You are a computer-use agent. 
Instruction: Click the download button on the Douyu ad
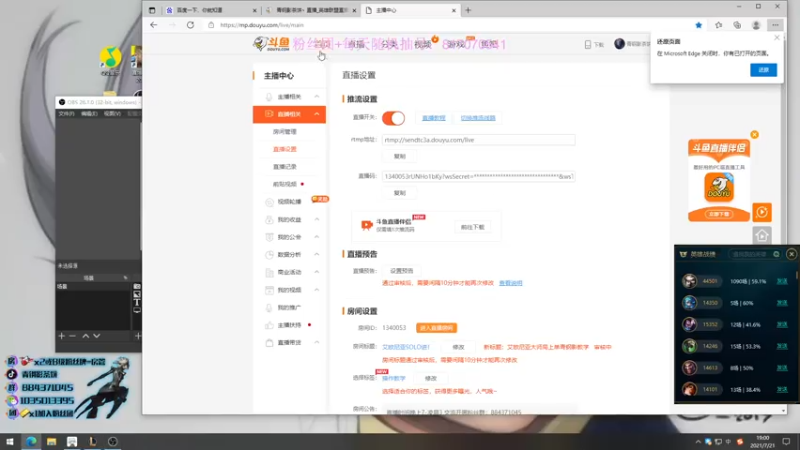pos(719,214)
